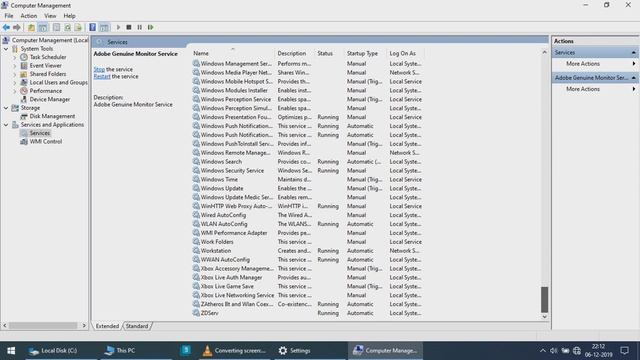
Task: Collapse the System Tools tree node
Action: click(6, 49)
